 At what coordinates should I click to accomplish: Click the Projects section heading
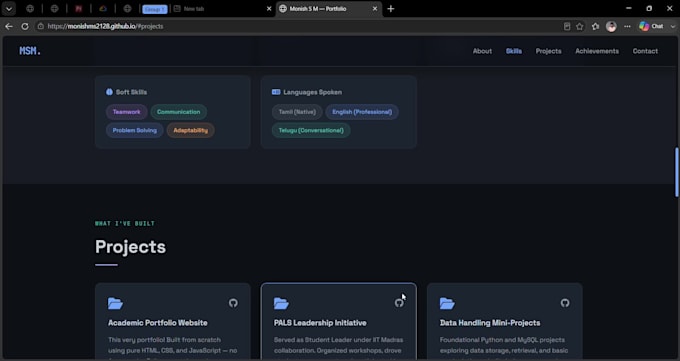[x=131, y=246]
